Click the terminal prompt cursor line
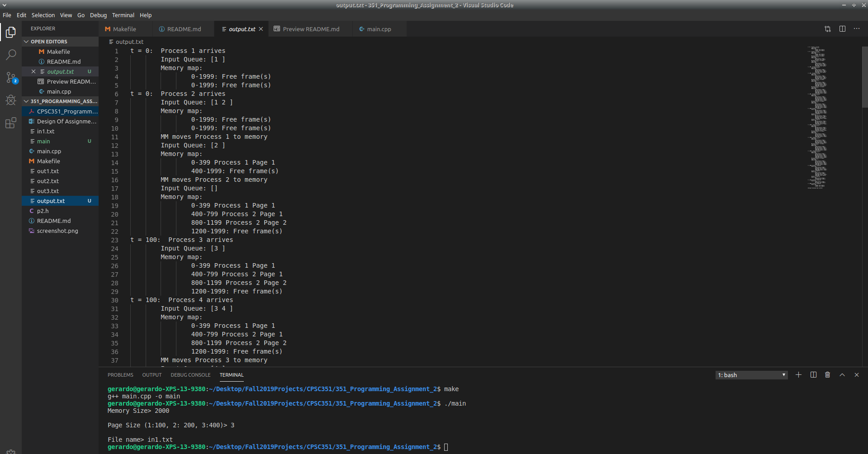 pyautogui.click(x=278, y=447)
